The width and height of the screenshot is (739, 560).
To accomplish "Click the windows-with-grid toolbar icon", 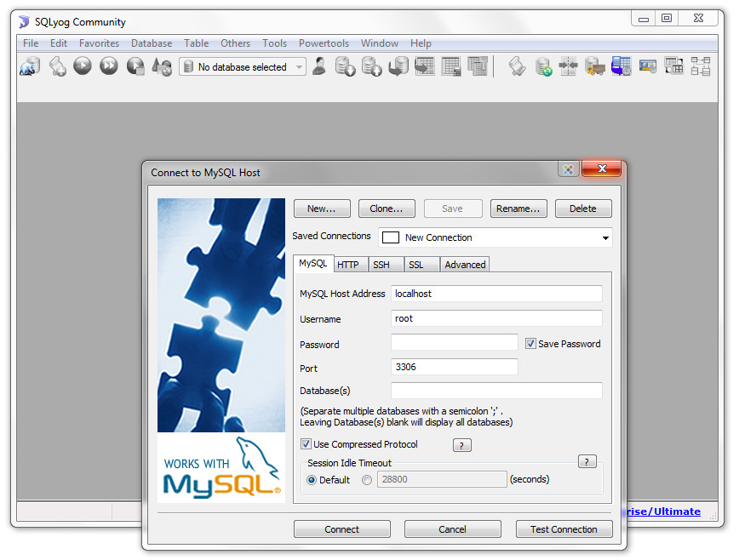I will point(674,66).
